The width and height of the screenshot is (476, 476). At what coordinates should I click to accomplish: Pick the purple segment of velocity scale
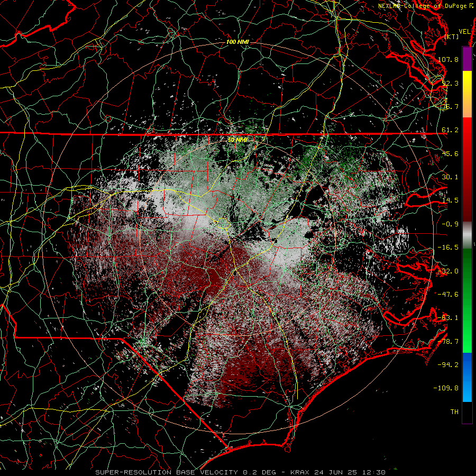(x=467, y=59)
